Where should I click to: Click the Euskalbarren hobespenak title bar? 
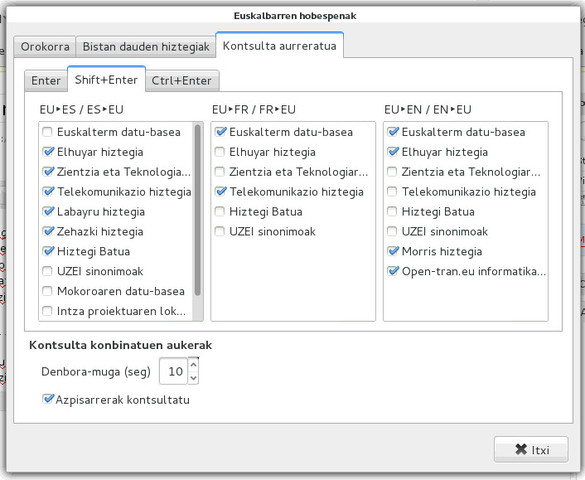point(295,16)
